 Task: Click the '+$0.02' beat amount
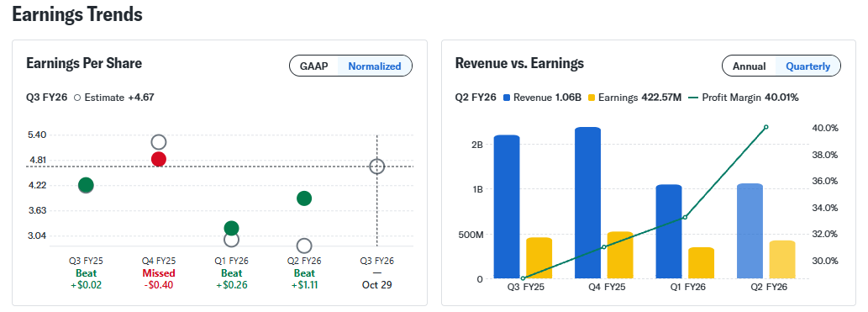86,285
